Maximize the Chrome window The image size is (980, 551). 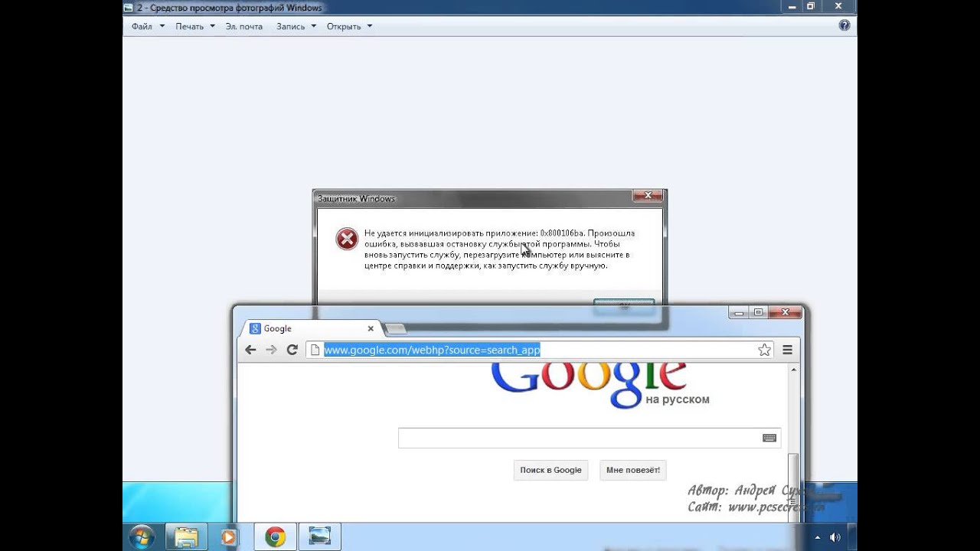758,311
